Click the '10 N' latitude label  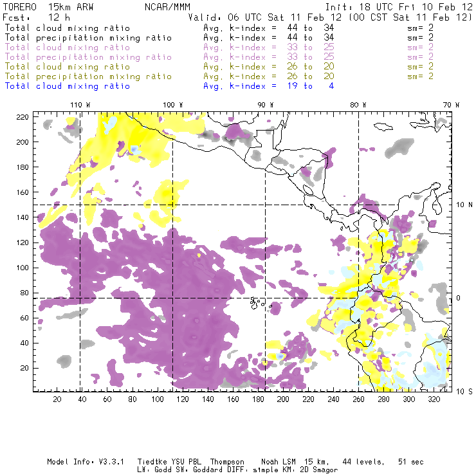[464, 205]
